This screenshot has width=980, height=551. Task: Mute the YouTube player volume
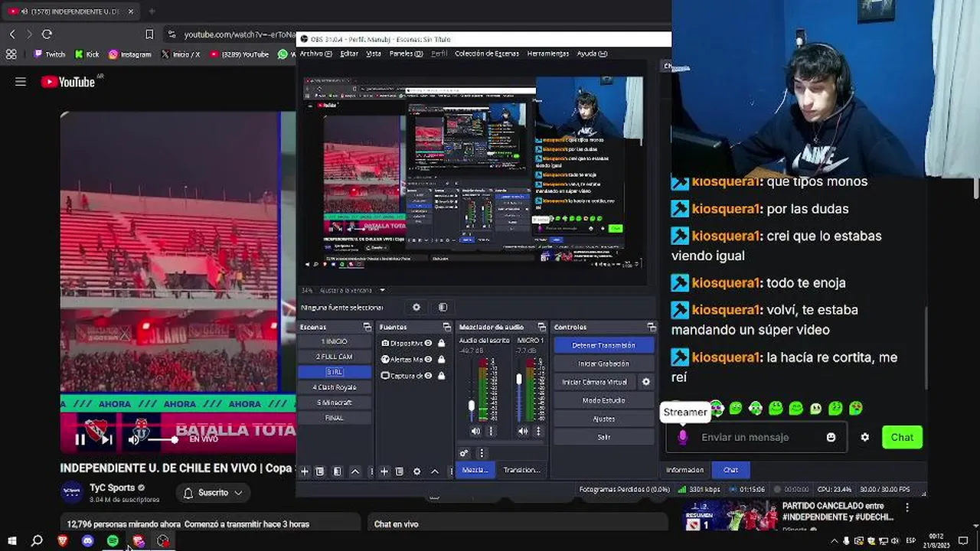click(133, 439)
